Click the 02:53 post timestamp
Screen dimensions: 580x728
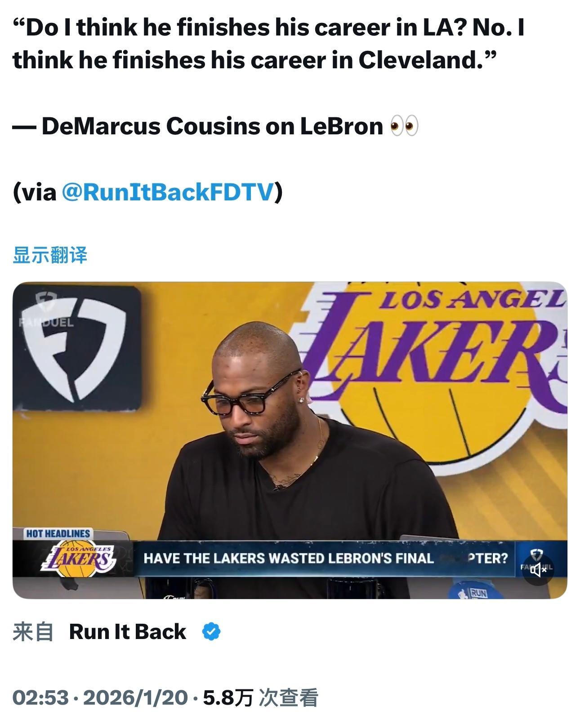click(x=40, y=698)
